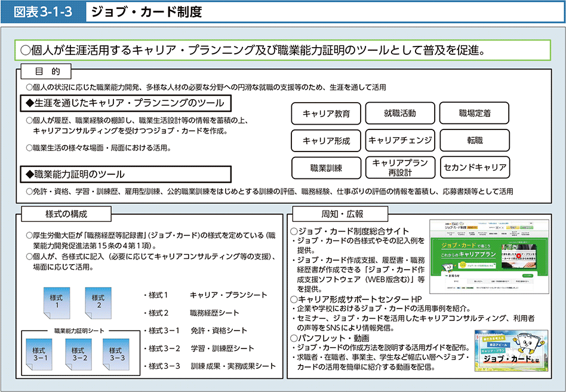Image resolution: width=566 pixels, height=392 pixels.
Task: Select the 様式3-1 document icon
Action: point(38,354)
